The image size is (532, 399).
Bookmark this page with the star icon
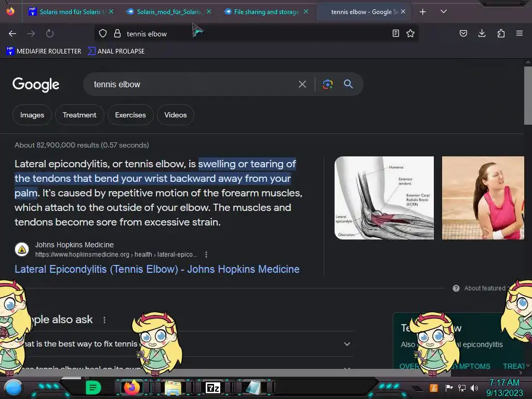coord(410,33)
